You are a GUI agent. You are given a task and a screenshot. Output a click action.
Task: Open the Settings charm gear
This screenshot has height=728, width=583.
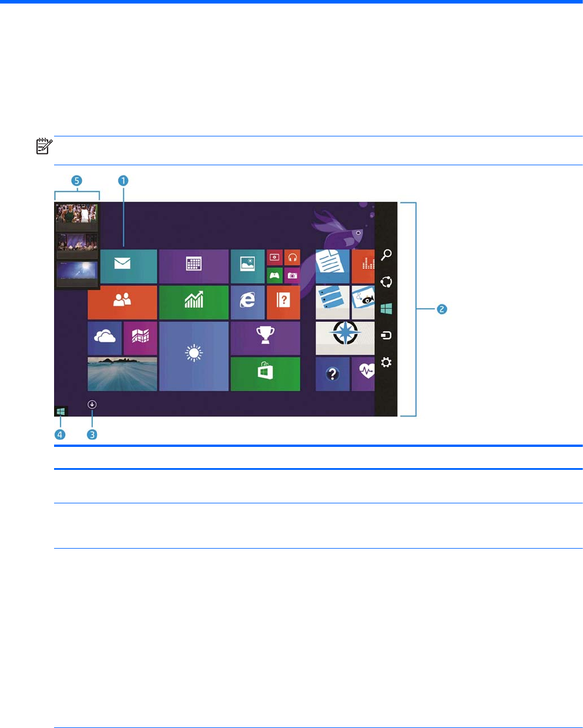point(386,362)
